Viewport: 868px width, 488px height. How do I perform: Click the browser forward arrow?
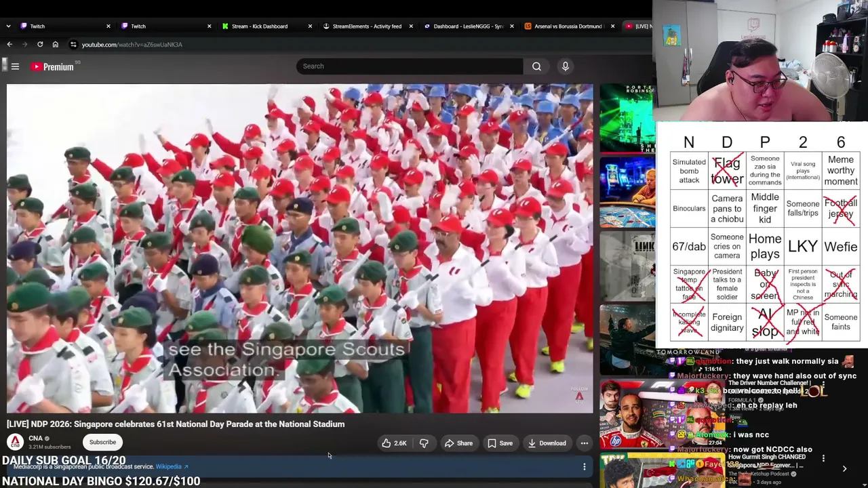(25, 45)
